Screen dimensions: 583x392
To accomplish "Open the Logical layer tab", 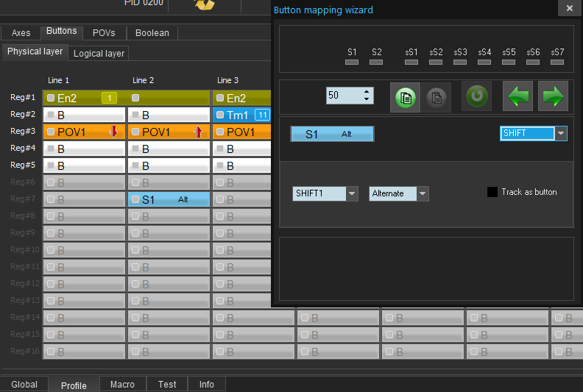I will [99, 54].
